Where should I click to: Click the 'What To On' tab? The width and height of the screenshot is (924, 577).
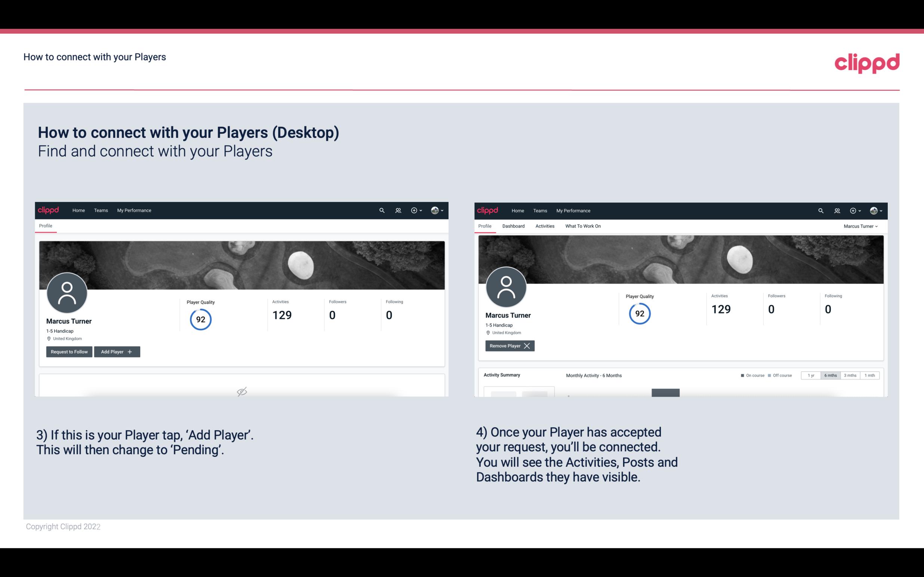[x=583, y=225]
